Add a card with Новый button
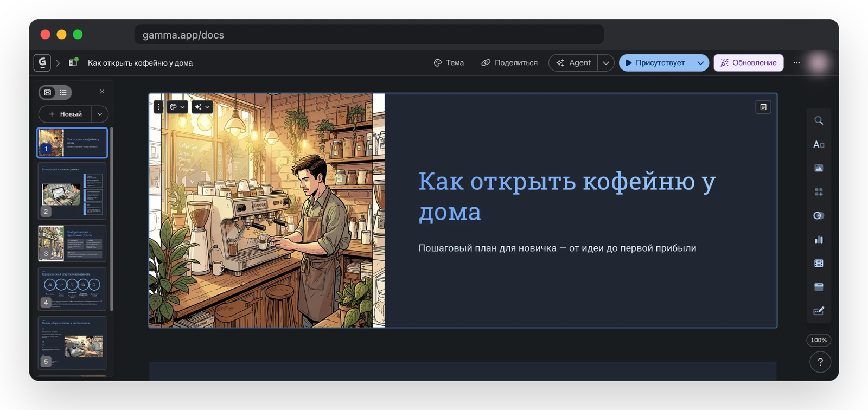The height and width of the screenshot is (410, 868). point(65,114)
